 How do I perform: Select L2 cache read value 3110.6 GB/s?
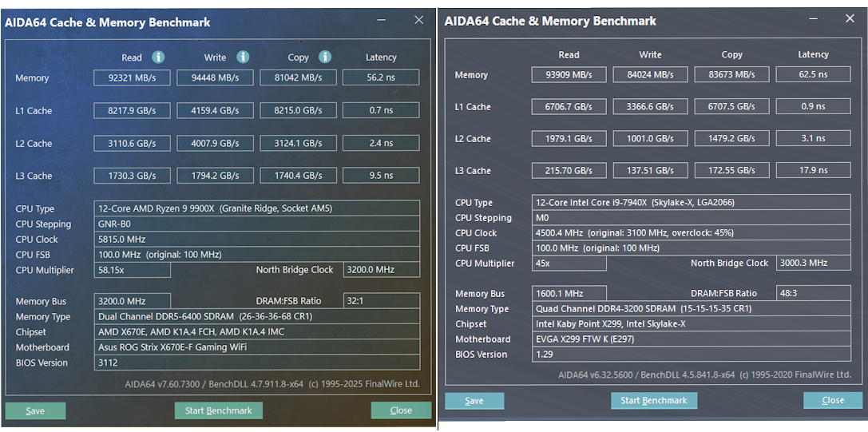(x=132, y=143)
